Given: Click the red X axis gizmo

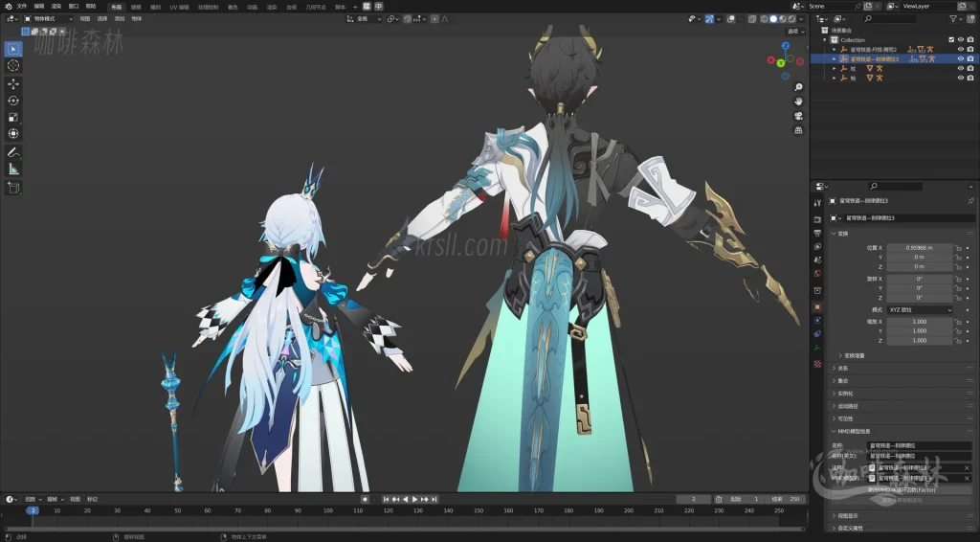Looking at the screenshot, I should 771,60.
